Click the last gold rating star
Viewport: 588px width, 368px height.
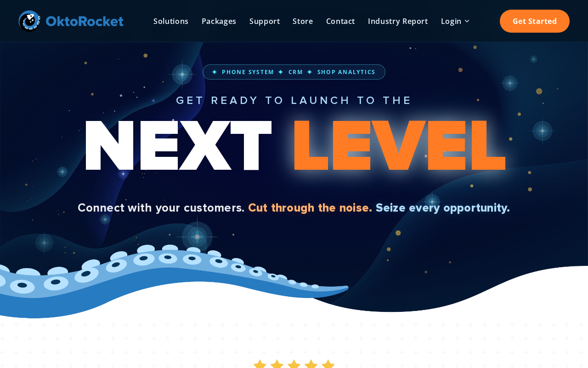click(328, 364)
